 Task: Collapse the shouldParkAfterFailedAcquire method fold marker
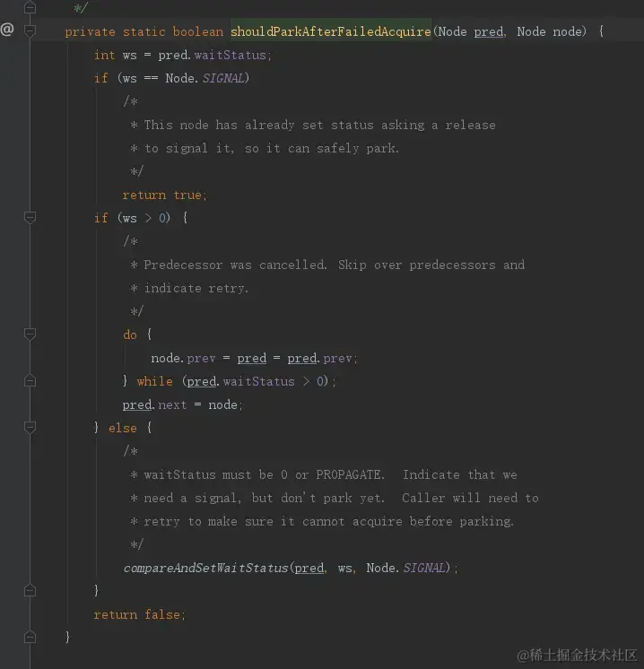(x=30, y=30)
